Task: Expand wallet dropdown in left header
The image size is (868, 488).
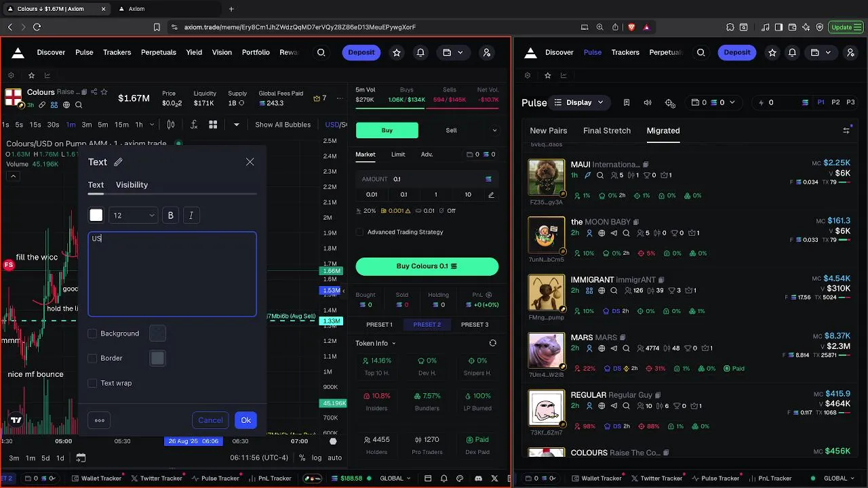Action: tap(454, 52)
